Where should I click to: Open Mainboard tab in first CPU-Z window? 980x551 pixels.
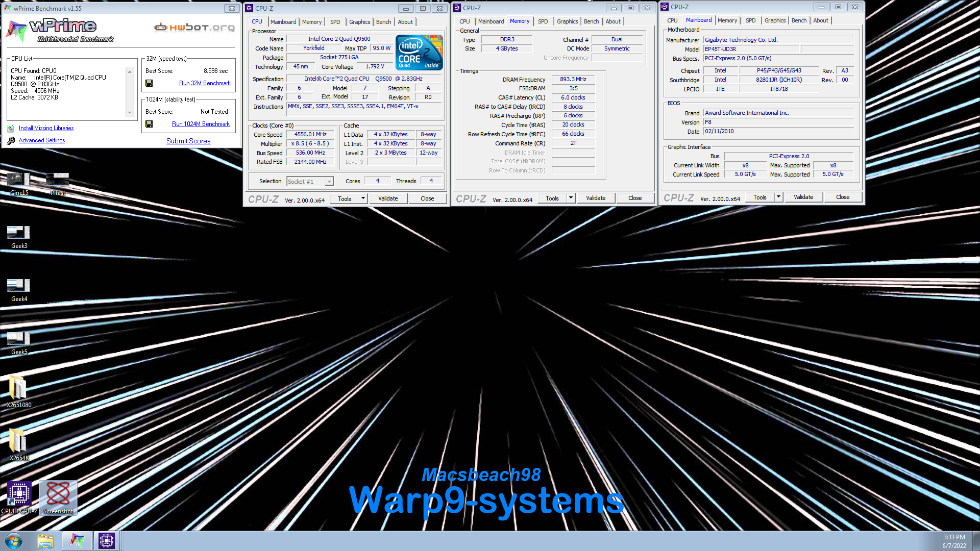(283, 22)
